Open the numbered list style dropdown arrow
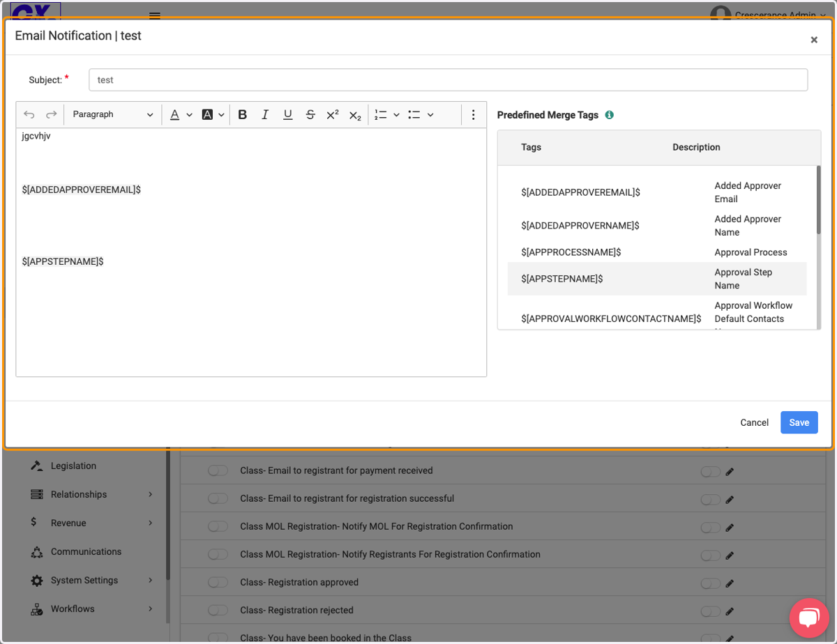 (396, 115)
